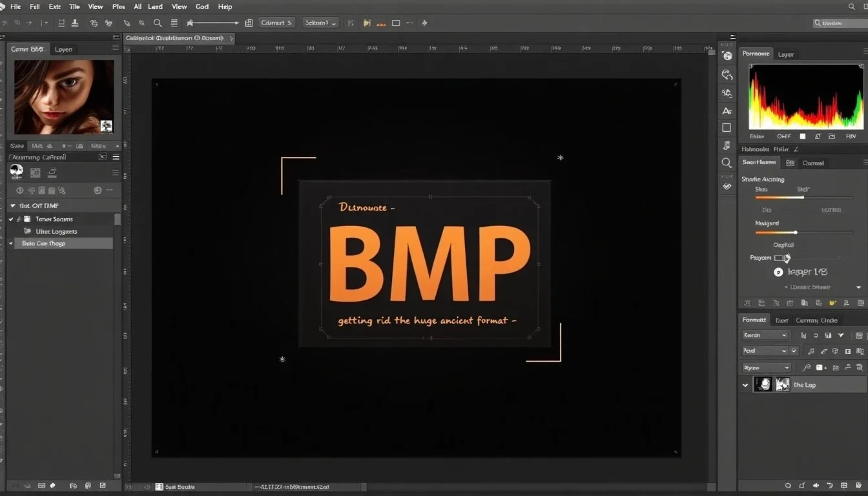Click the histogram graph display
The height and width of the screenshot is (496, 868).
coord(806,97)
